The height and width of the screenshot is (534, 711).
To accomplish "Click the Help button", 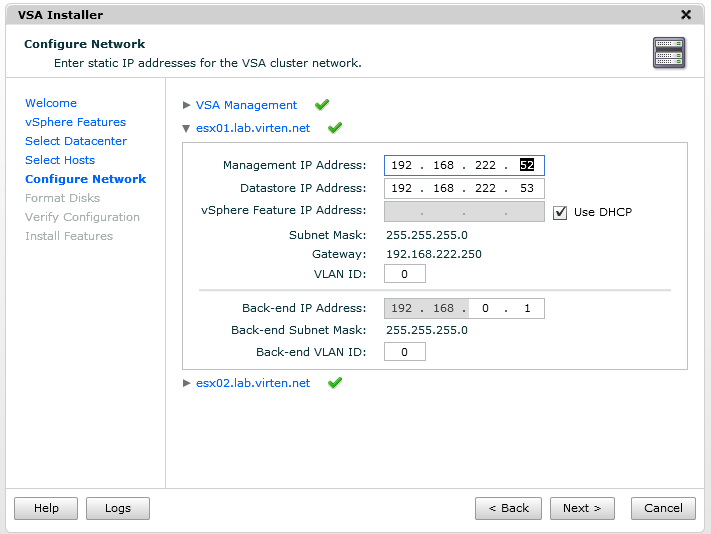I will point(46,508).
